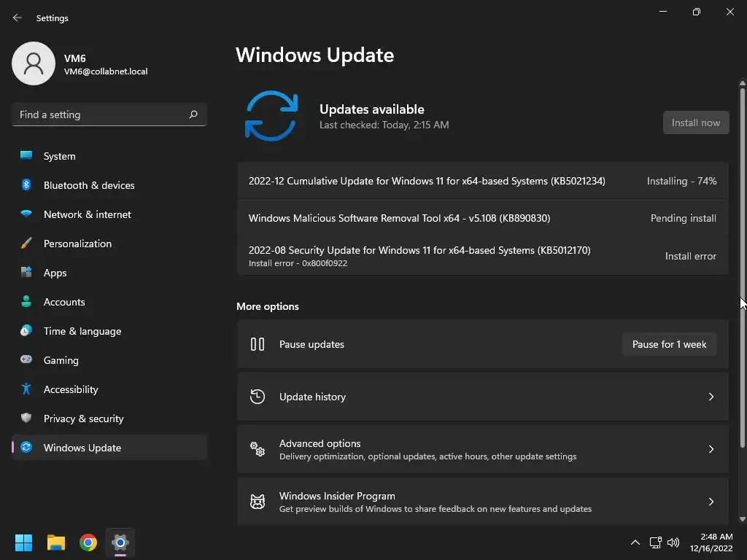Click the Advanced options gears icon
Viewport: 747px width, 560px height.
coord(258,449)
